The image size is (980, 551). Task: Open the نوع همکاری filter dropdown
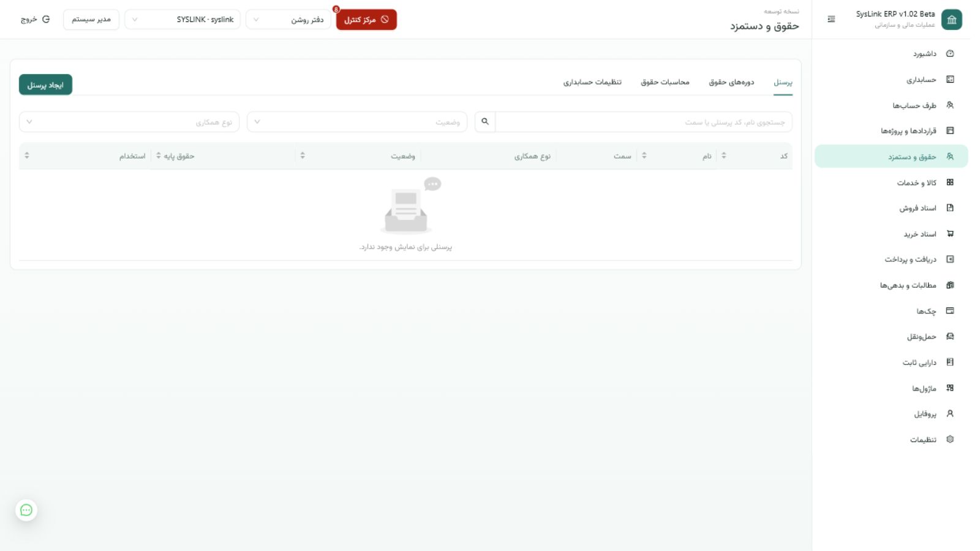tap(129, 122)
